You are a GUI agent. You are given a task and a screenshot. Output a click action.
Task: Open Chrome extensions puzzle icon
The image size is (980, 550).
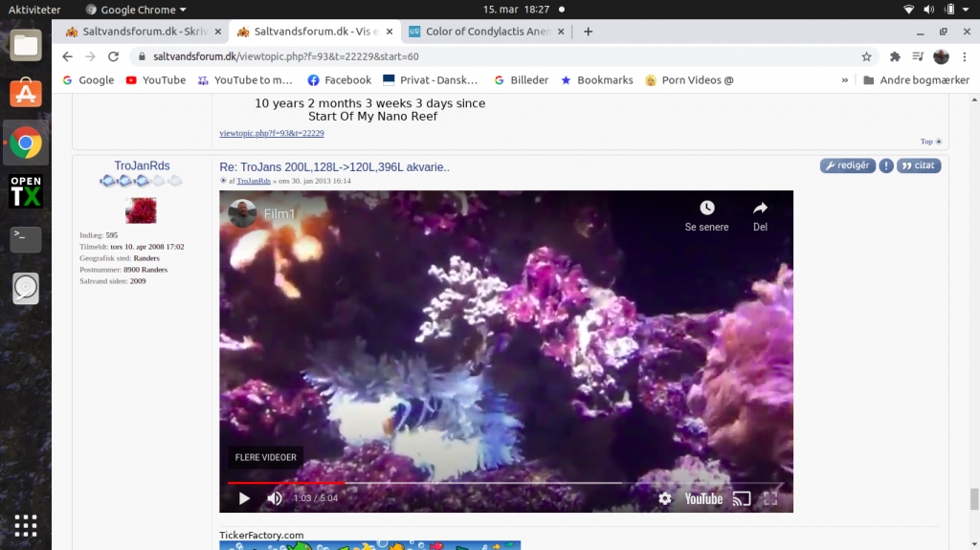895,56
